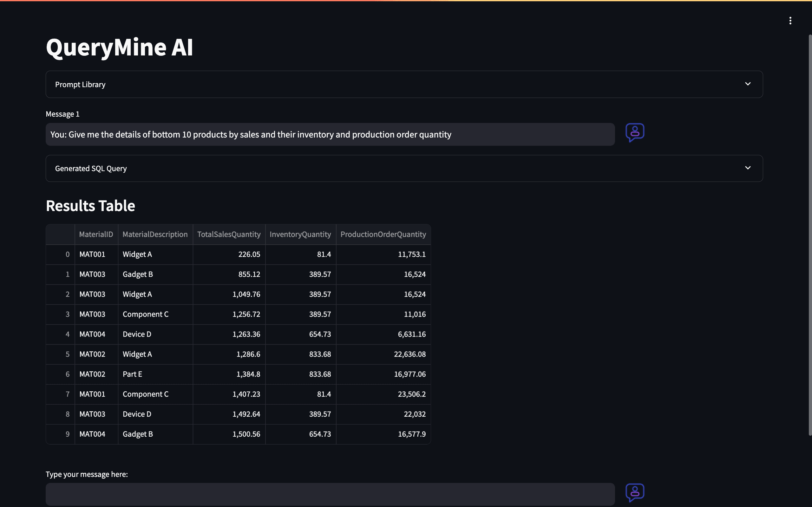Click the message input field at the bottom
This screenshot has width=812, height=507.
coord(330,494)
